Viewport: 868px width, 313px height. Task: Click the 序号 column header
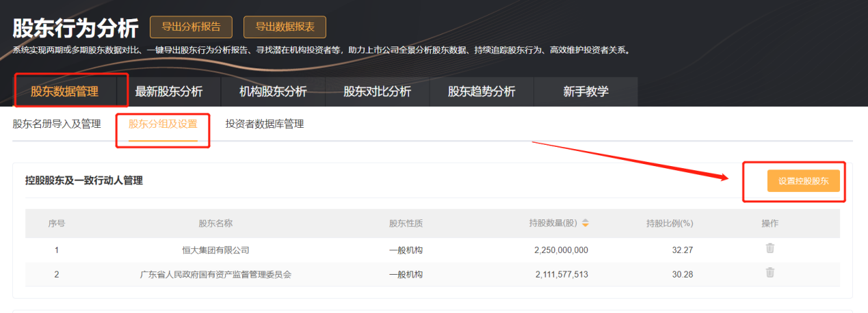[x=57, y=223]
